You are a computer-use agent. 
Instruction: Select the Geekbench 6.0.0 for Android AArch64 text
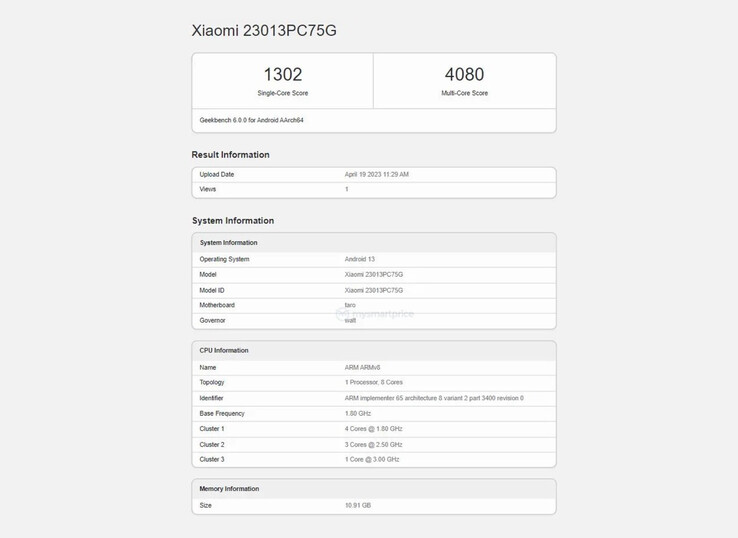[x=251, y=120]
